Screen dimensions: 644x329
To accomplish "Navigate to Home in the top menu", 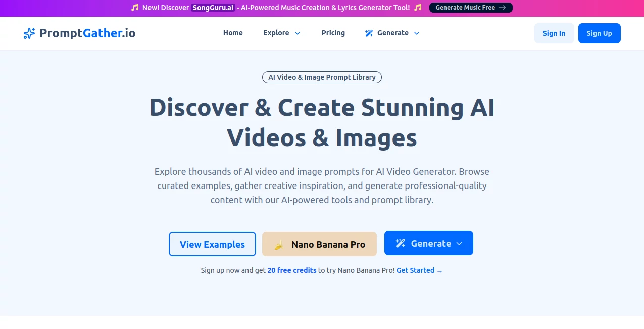I will click(x=233, y=33).
